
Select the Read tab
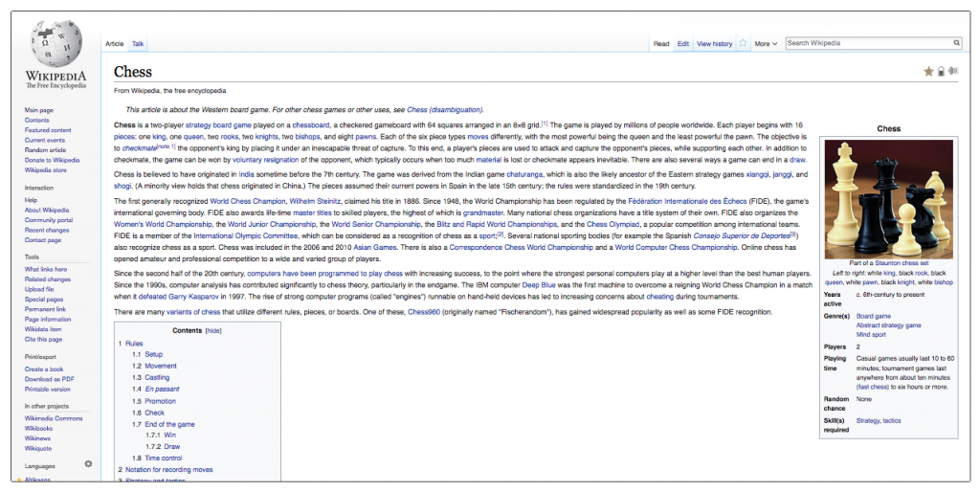661,44
